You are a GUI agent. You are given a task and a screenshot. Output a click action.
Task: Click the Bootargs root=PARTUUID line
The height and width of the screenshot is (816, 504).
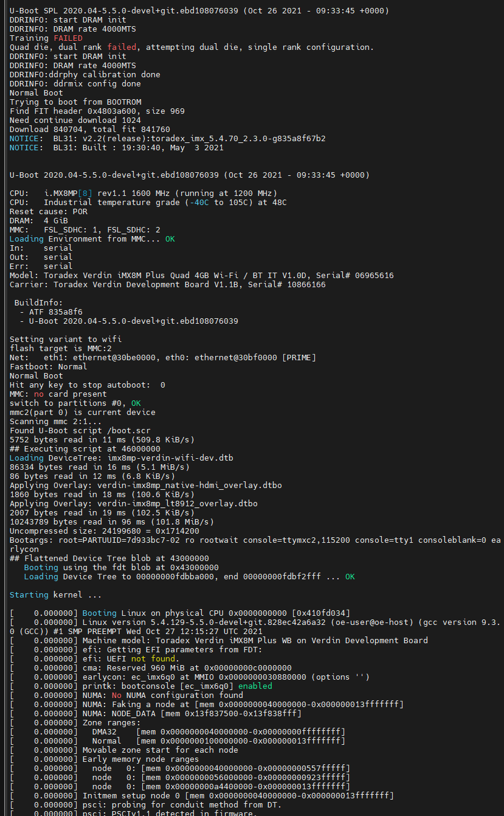pyautogui.click(x=243, y=540)
